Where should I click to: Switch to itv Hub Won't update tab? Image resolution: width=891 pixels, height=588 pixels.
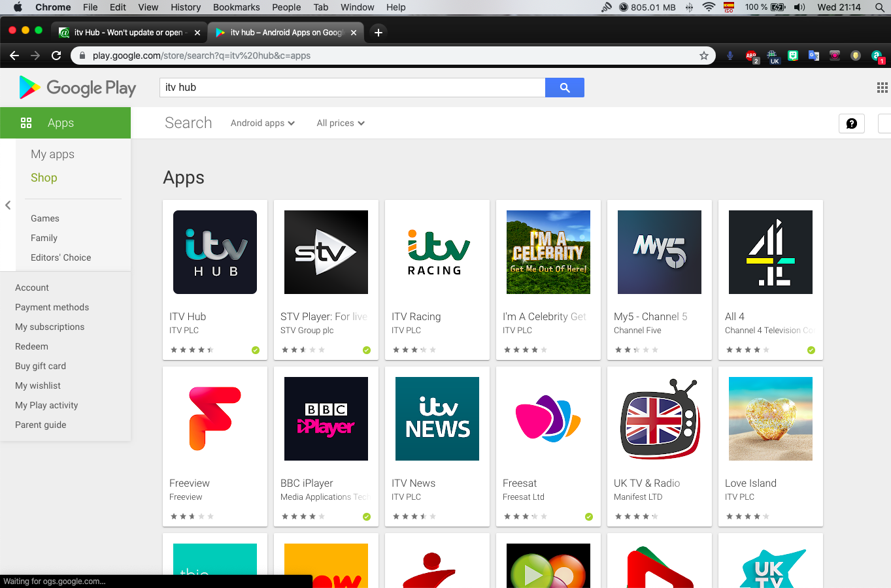pos(128,32)
